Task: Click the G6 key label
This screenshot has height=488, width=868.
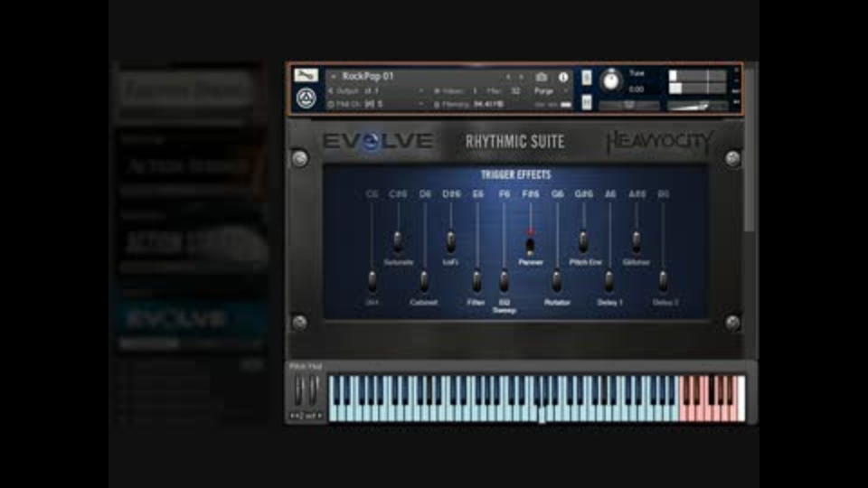Action: pyautogui.click(x=557, y=194)
